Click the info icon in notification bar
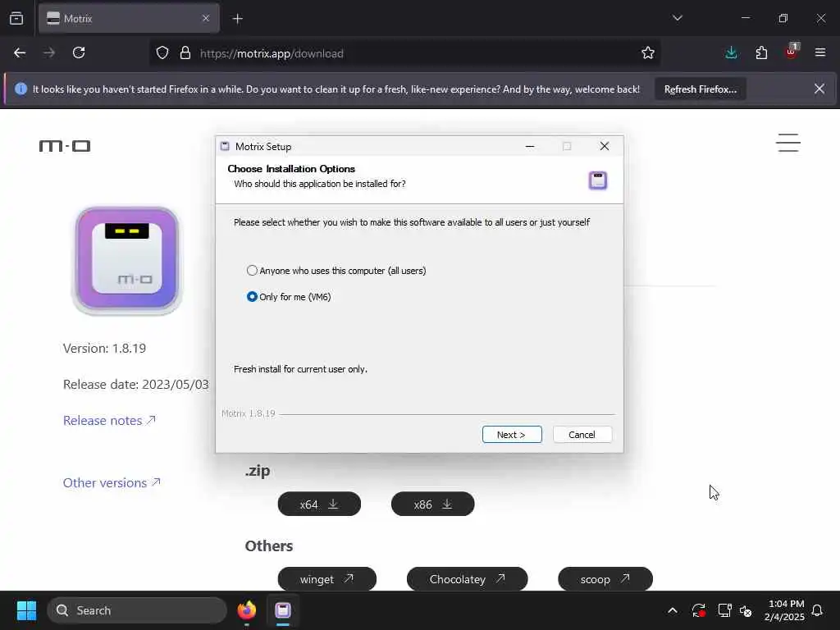Image resolution: width=840 pixels, height=630 pixels. (x=21, y=89)
